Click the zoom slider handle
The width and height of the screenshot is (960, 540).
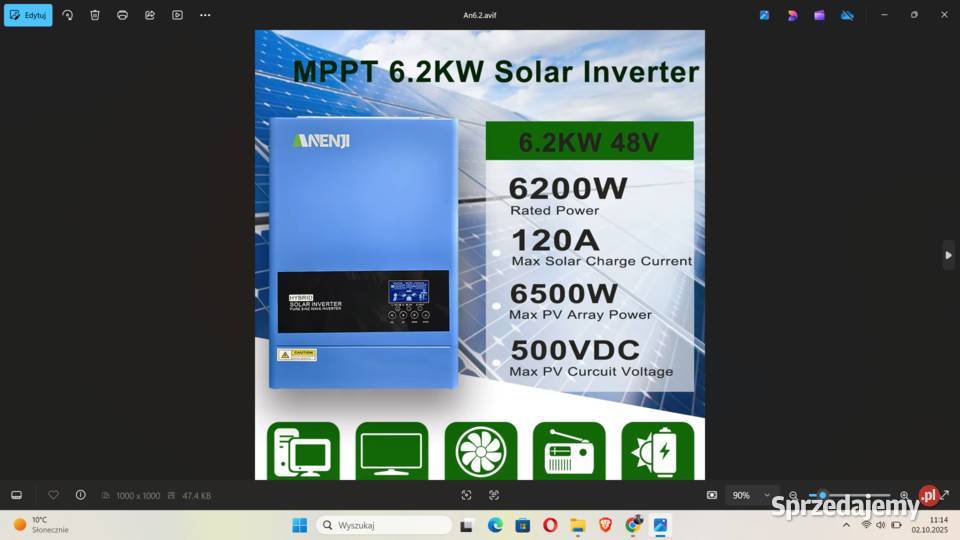[x=822, y=495]
